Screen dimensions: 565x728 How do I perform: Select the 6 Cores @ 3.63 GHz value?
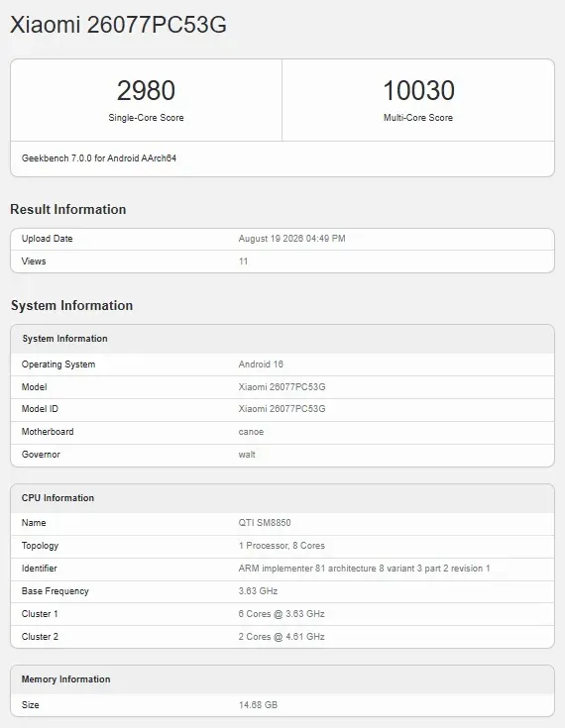282,614
